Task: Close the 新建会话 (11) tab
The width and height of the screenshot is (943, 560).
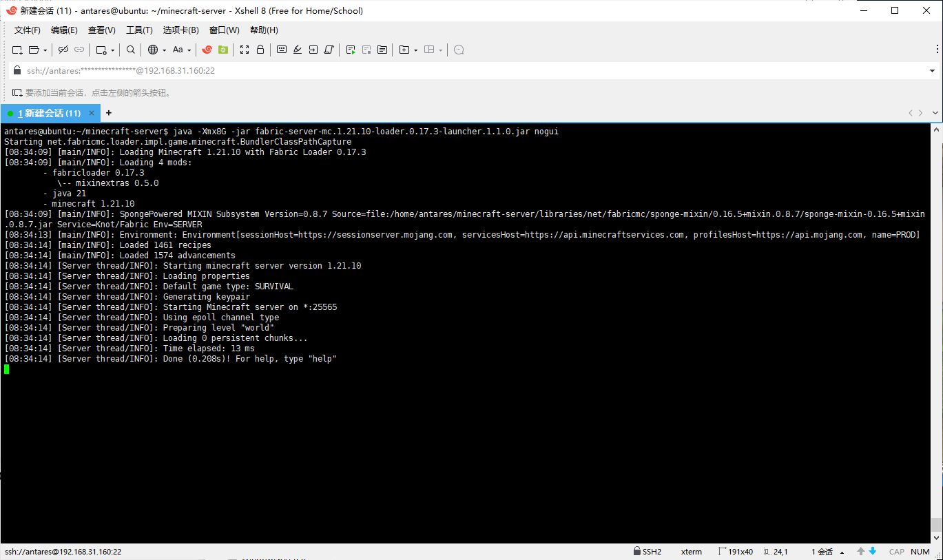Action: (92, 113)
